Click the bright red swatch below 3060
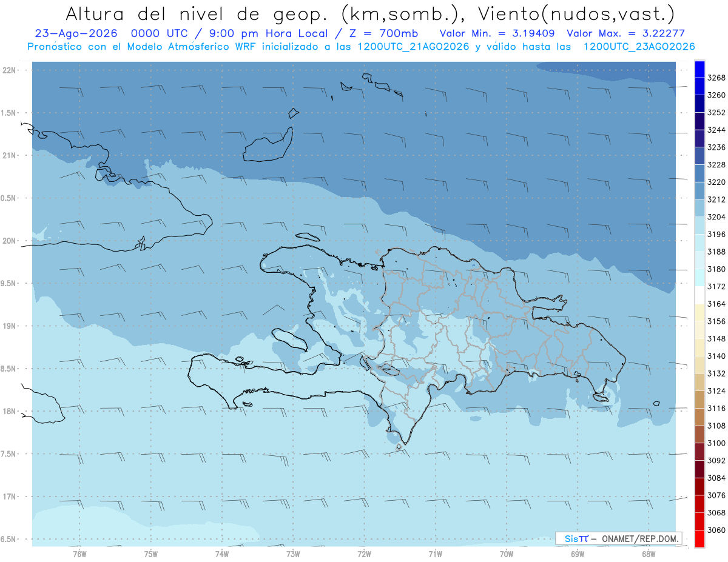 (699, 538)
